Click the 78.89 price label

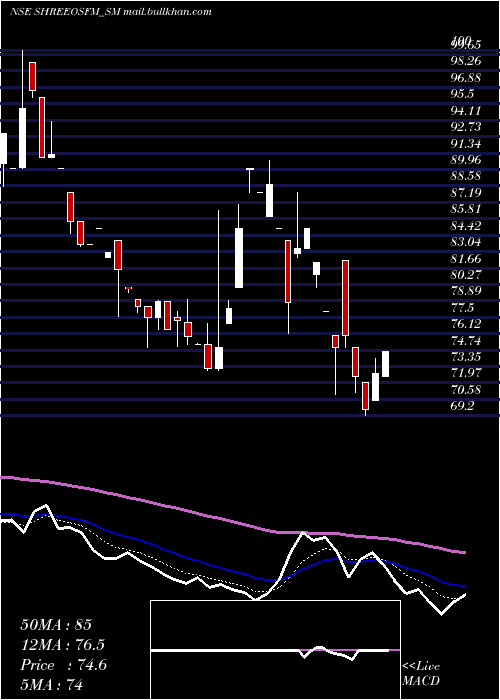tap(466, 291)
